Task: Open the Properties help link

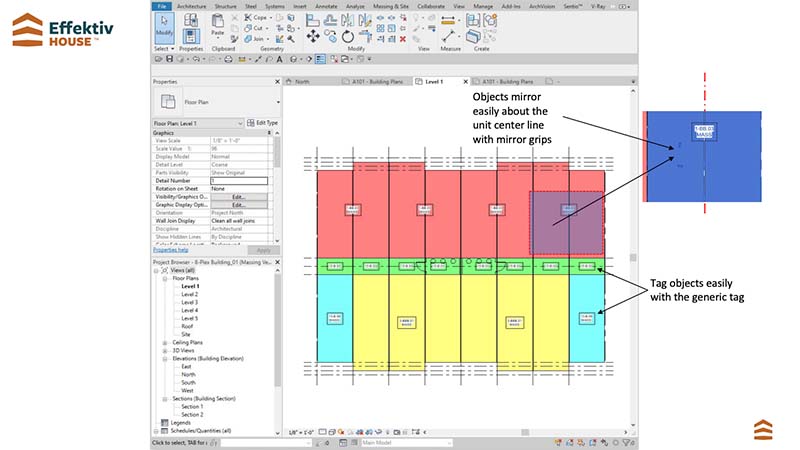Action: (170, 250)
